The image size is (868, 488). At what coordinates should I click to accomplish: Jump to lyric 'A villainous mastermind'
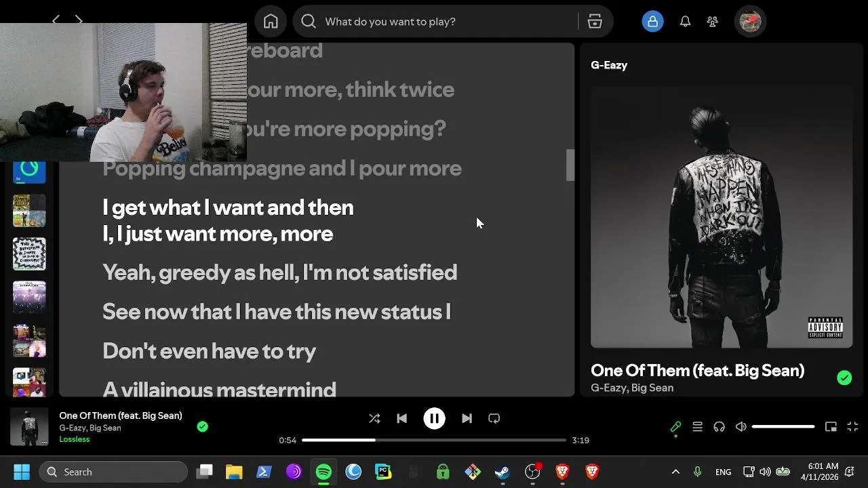(219, 389)
